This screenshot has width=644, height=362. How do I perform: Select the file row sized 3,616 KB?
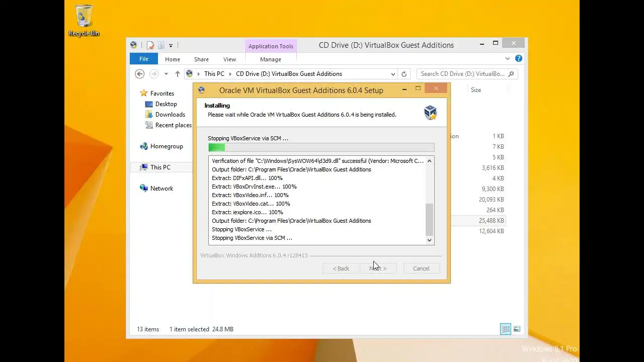coord(478,168)
